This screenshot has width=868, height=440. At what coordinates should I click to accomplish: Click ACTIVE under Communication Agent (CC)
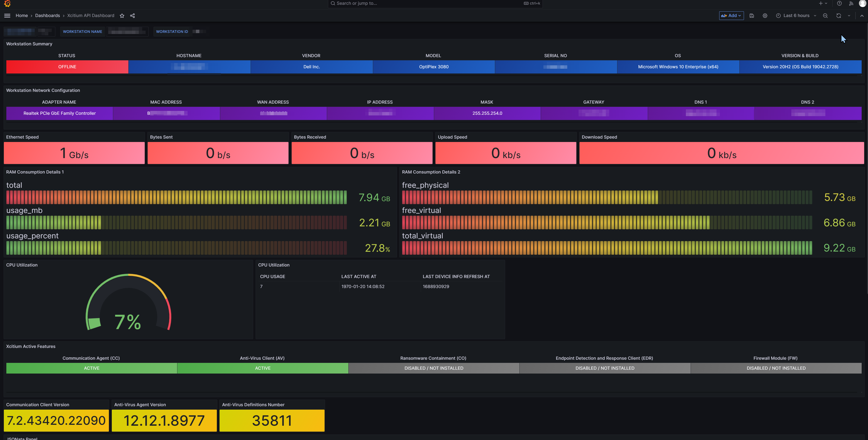click(92, 368)
